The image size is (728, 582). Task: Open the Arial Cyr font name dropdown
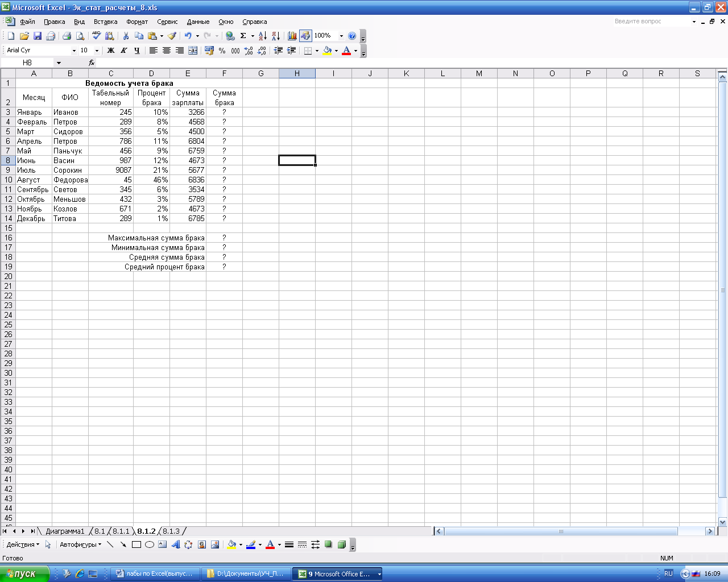[x=74, y=51]
